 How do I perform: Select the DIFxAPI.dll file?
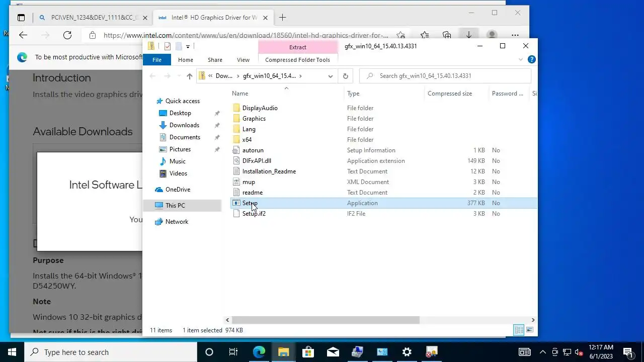(257, 161)
